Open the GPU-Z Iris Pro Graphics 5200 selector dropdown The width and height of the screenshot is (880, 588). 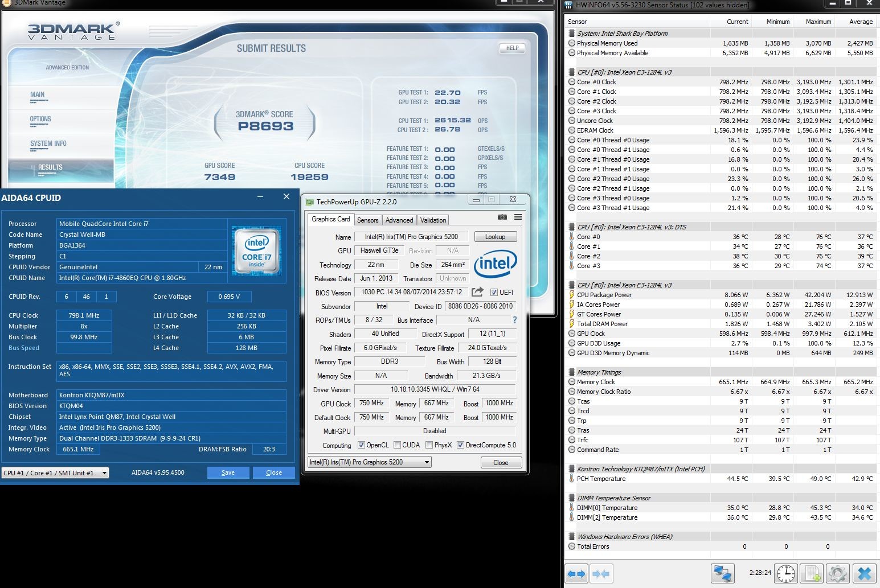369,462
